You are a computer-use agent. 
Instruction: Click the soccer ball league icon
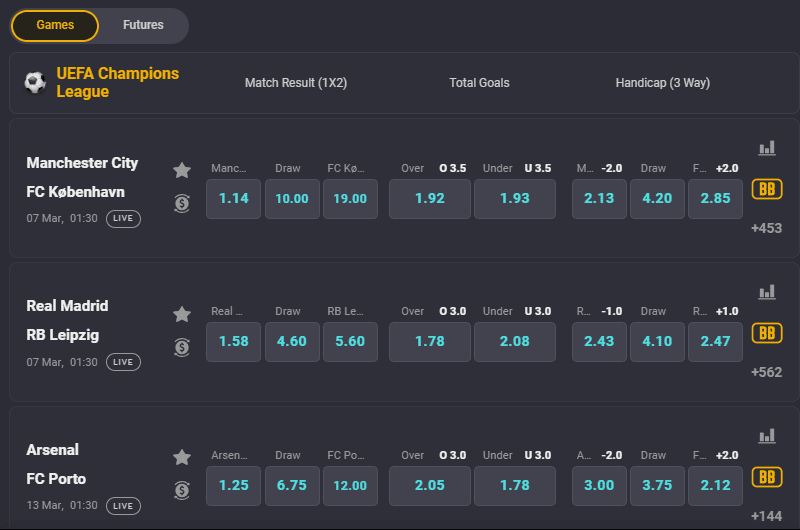tap(35, 83)
